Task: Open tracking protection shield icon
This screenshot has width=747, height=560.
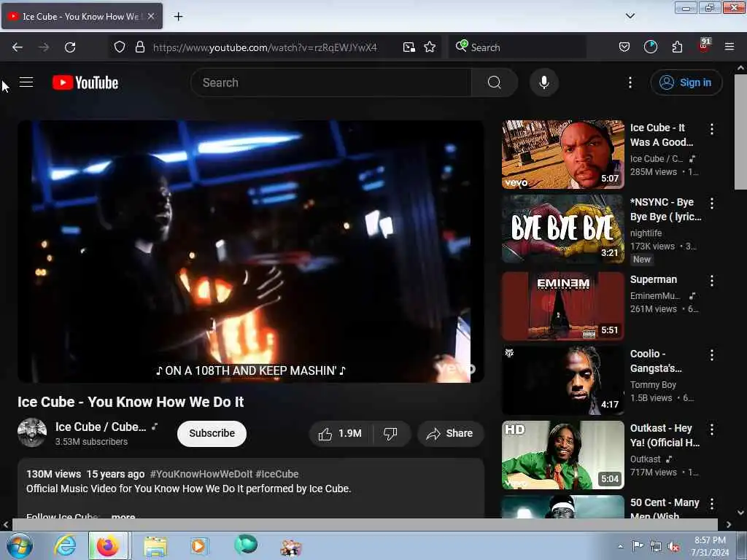Action: [x=120, y=47]
